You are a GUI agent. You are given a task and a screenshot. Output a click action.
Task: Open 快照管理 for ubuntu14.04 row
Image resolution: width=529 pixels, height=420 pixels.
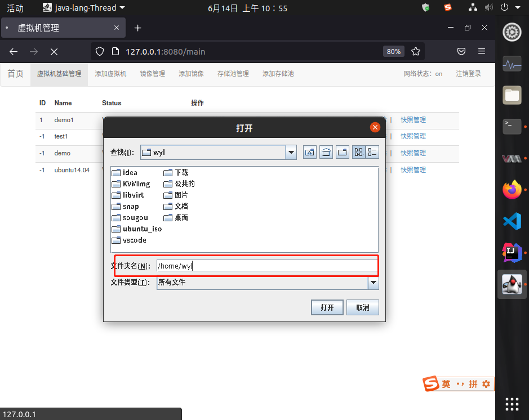point(413,170)
